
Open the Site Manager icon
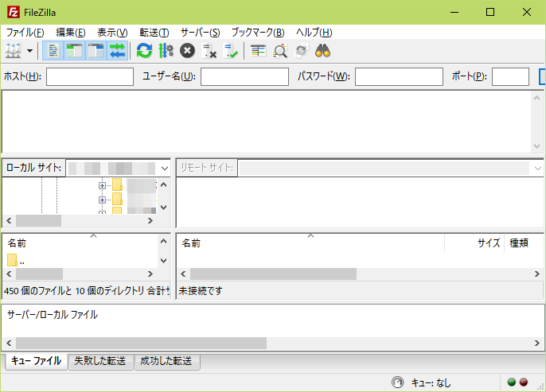pos(14,51)
